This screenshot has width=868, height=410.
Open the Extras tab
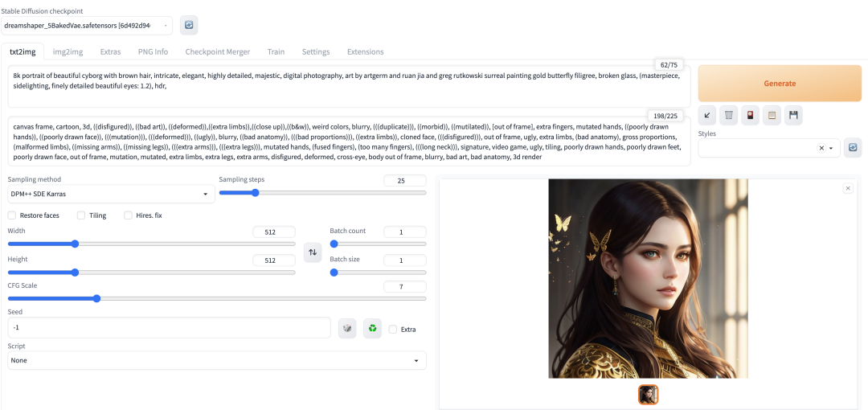[x=110, y=51]
